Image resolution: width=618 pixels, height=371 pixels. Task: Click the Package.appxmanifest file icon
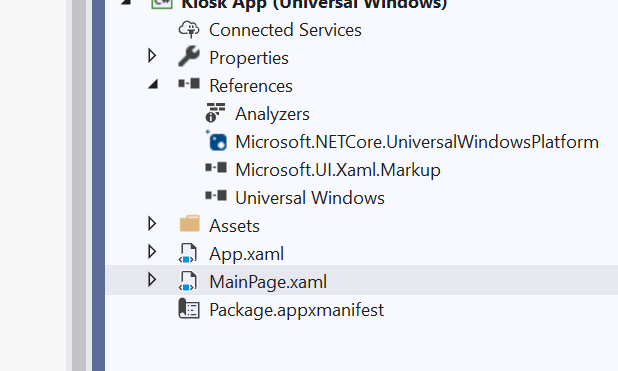tap(189, 309)
